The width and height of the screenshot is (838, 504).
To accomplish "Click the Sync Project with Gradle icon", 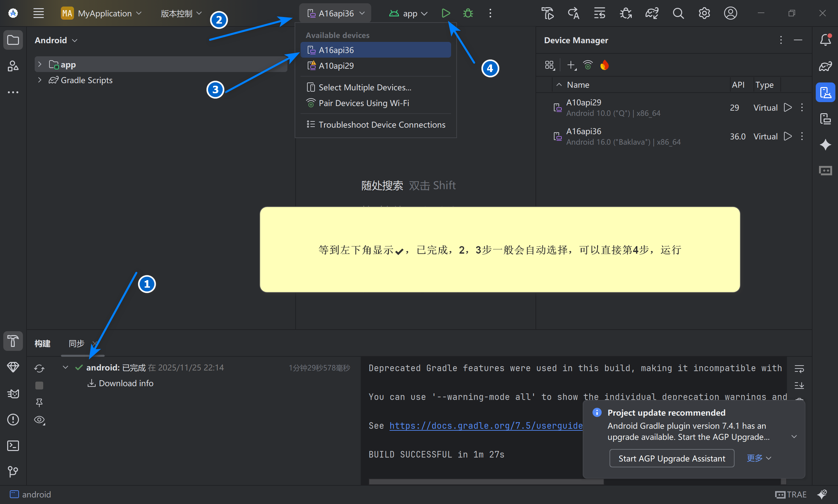I will (x=651, y=13).
